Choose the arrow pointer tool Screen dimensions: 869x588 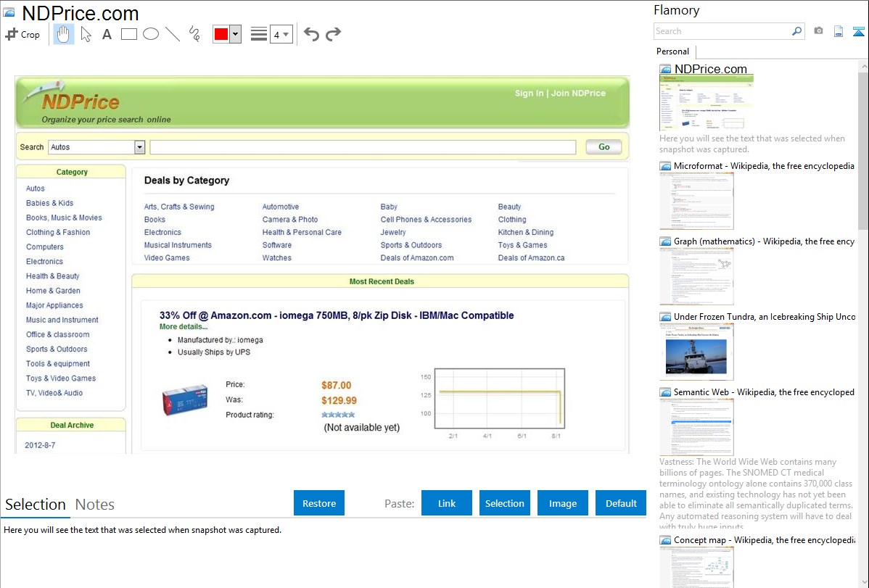tap(86, 34)
